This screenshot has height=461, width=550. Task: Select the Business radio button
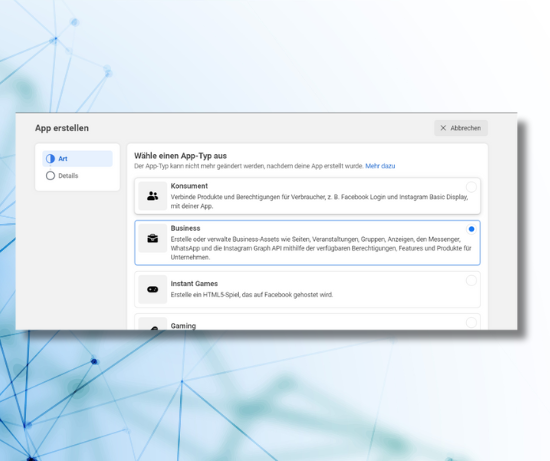pyautogui.click(x=471, y=229)
